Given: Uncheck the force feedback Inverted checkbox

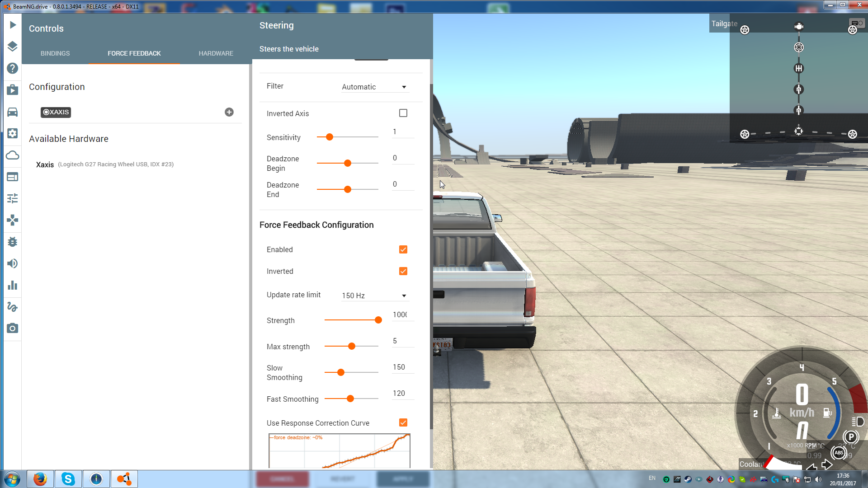Looking at the screenshot, I should (403, 271).
